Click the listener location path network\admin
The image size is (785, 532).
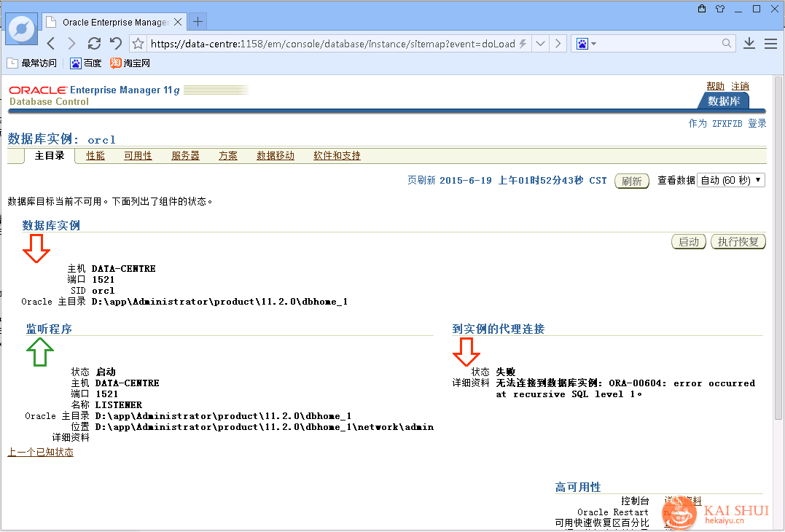(x=265, y=427)
